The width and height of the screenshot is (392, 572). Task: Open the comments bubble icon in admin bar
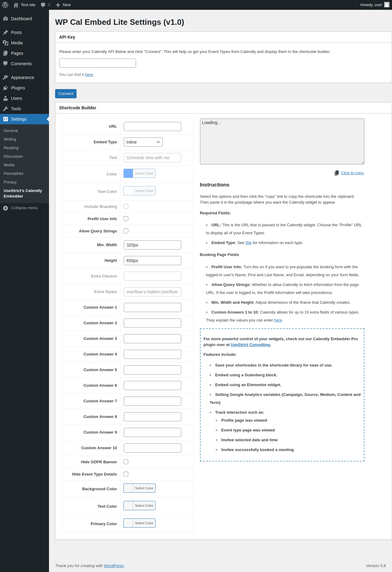[43, 5]
